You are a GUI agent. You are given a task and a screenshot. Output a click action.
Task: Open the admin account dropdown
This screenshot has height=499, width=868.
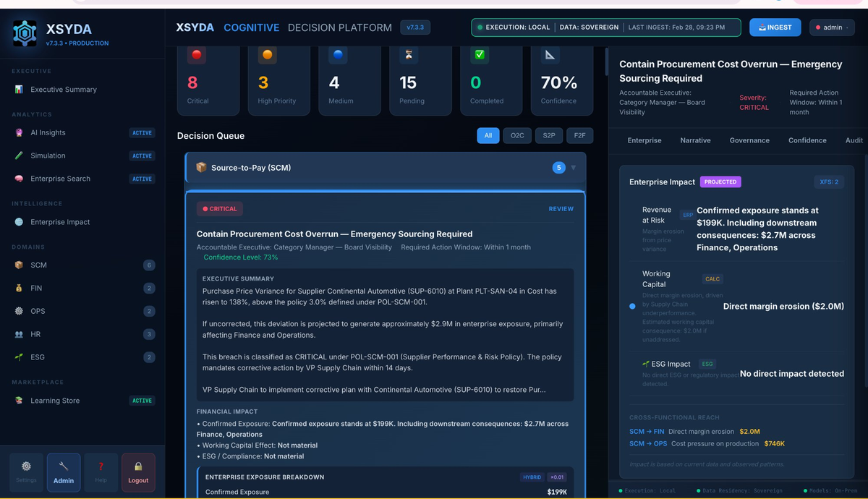(832, 27)
